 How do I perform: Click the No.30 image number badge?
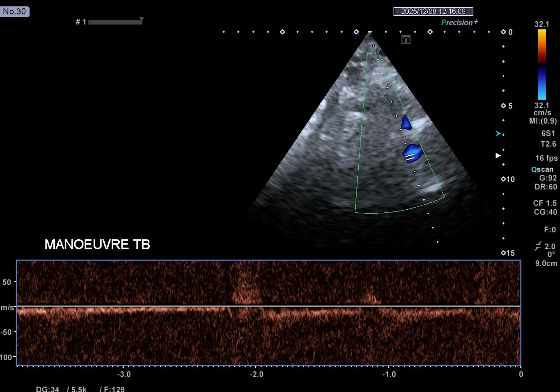point(14,11)
